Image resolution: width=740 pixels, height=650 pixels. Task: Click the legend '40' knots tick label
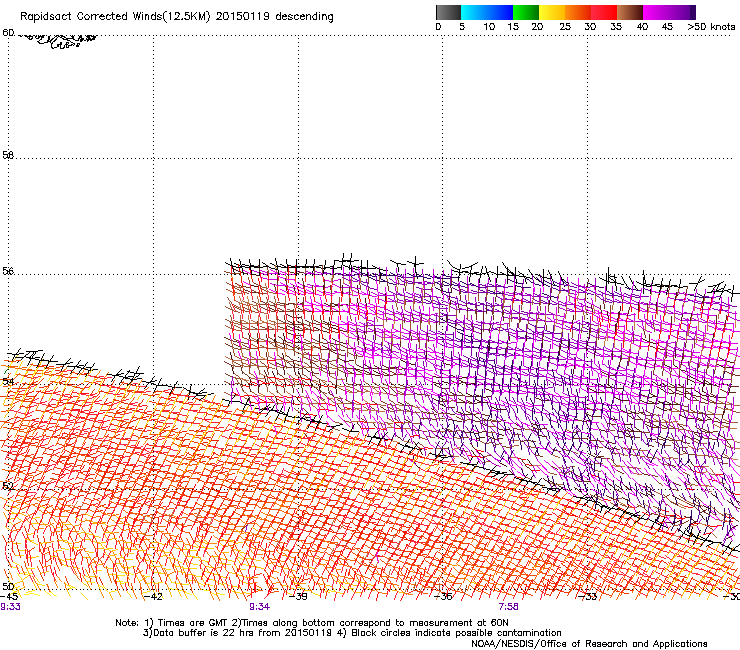tap(642, 27)
